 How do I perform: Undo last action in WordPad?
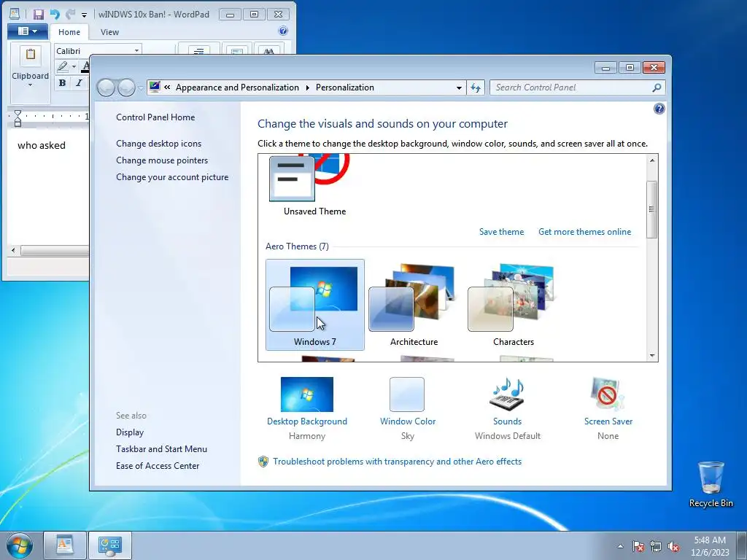[x=55, y=15]
